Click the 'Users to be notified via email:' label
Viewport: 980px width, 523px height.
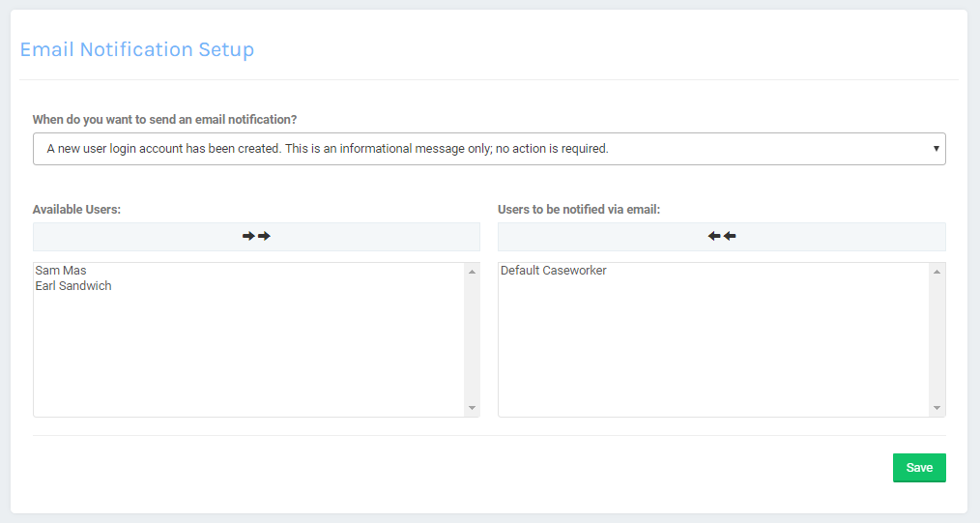(x=578, y=209)
